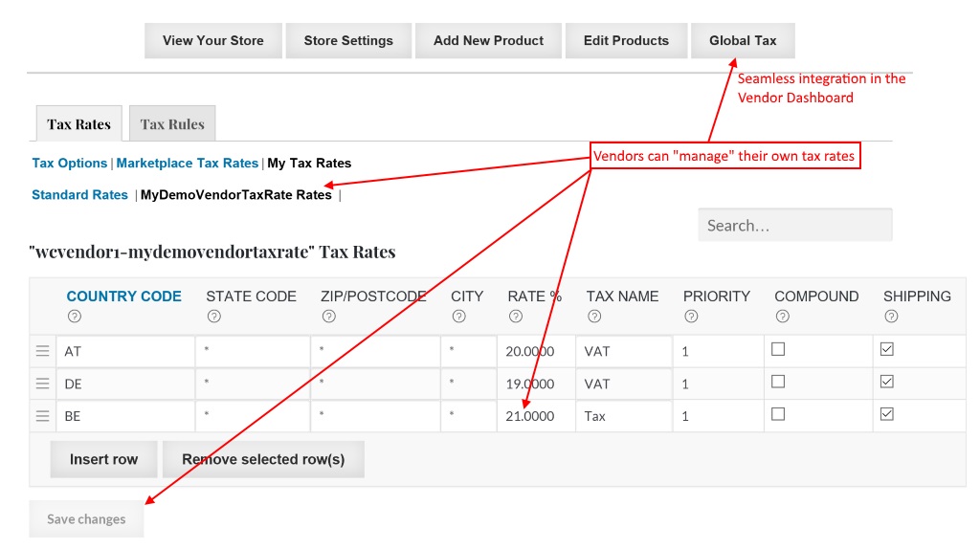The image size is (980, 549).
Task: Enable Compound checkbox for AT row
Action: [x=778, y=350]
